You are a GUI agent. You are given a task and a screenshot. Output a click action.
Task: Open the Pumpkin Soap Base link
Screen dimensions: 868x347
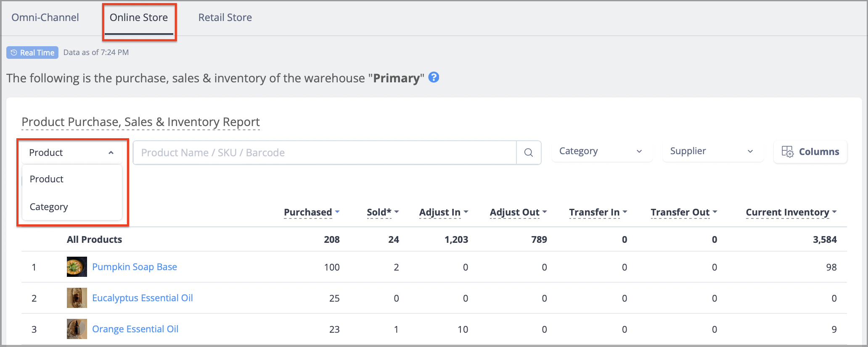(135, 267)
